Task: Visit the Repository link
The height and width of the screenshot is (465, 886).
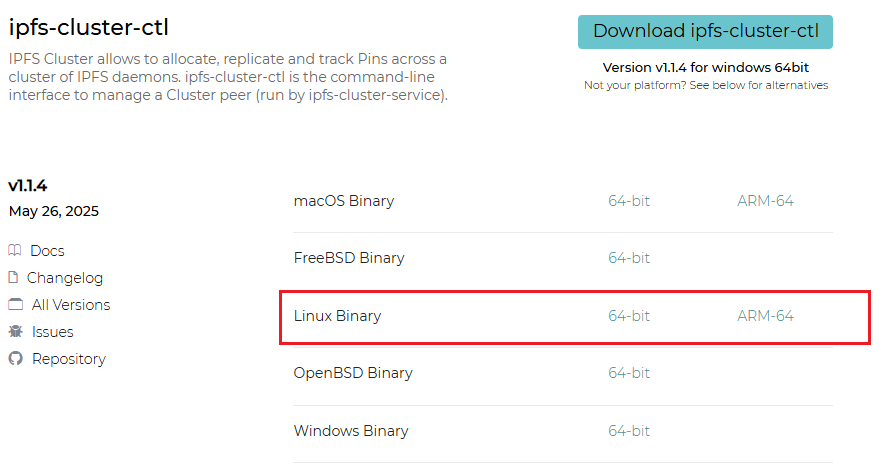Action: [69, 359]
